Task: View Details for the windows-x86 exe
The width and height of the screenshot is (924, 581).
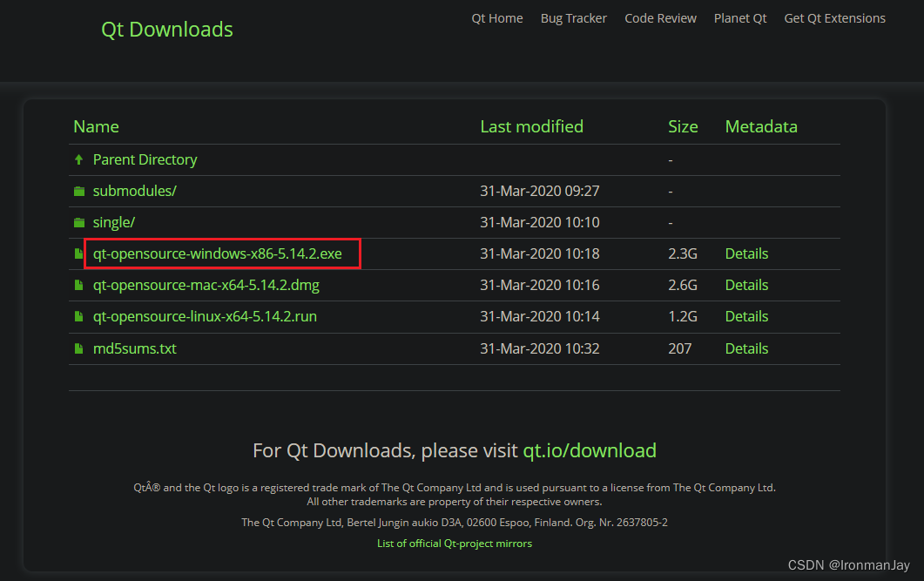Action: click(x=746, y=253)
